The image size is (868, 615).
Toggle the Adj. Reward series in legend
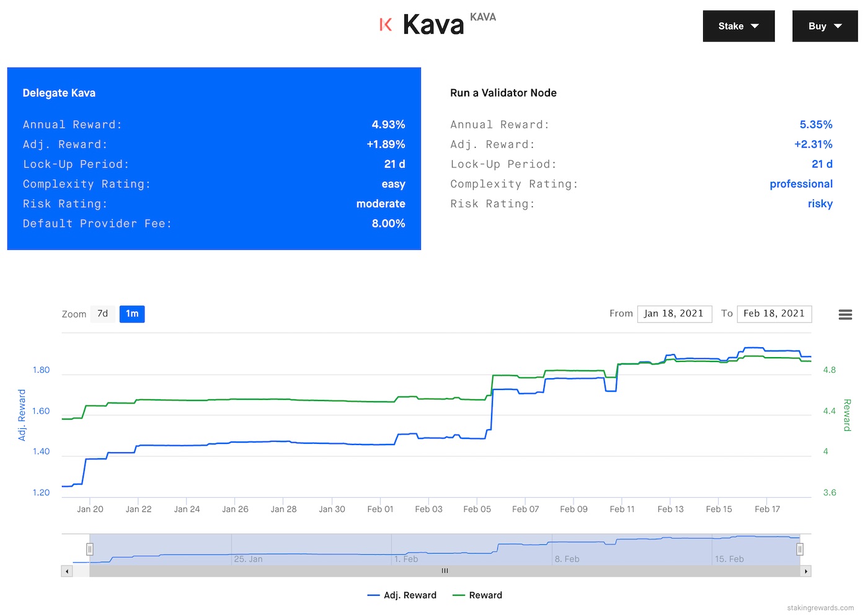402,595
